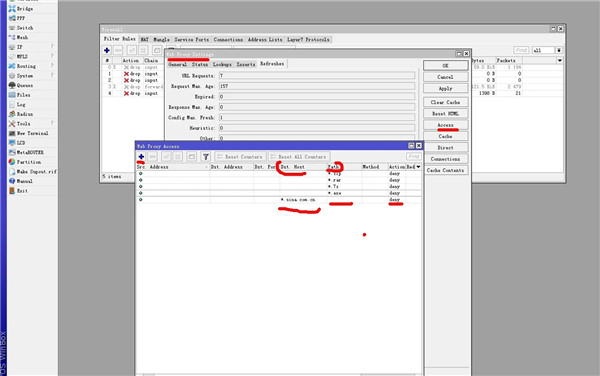This screenshot has width=600, height=376.
Task: Click the Direct button in Web Proxy Settings
Action: click(x=445, y=148)
